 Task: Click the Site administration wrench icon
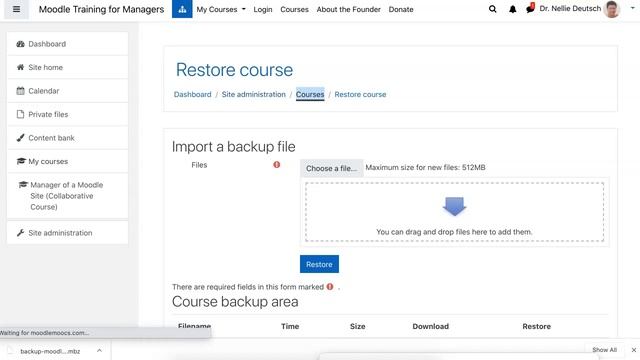click(x=20, y=233)
